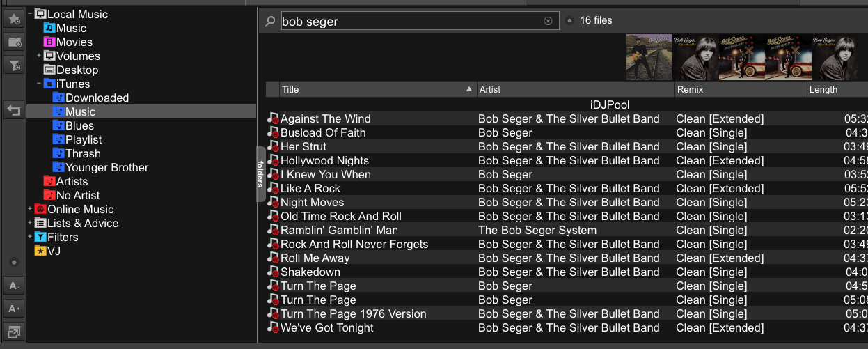Click the track icon beside Roll Me Away
868x349 pixels.
(273, 258)
